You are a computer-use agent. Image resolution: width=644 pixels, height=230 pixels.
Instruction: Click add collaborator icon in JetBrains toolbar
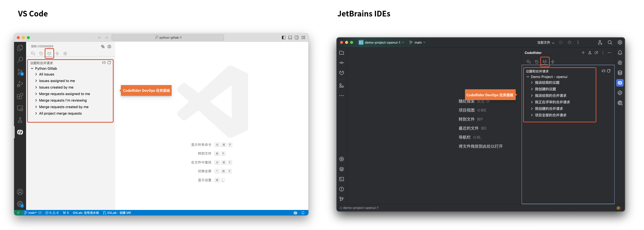[x=600, y=42]
